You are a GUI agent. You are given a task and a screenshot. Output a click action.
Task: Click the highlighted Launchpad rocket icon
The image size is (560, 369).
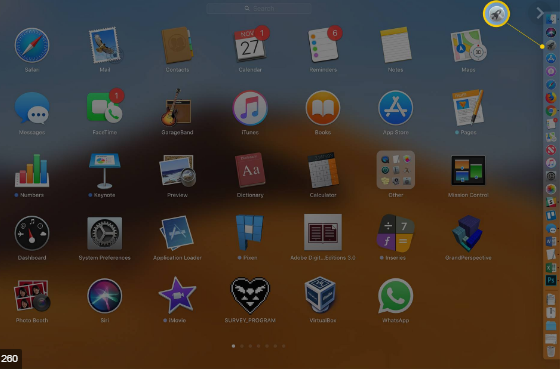496,14
